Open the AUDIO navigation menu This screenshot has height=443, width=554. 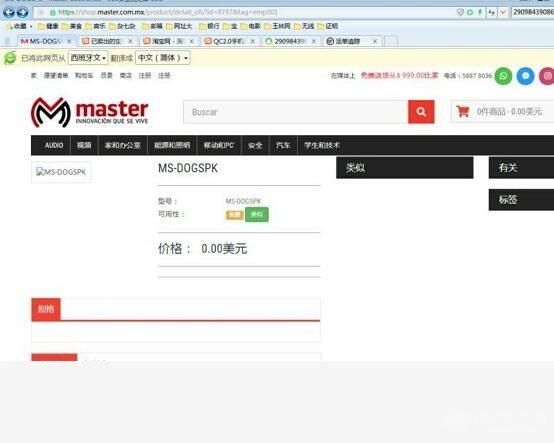pyautogui.click(x=54, y=145)
